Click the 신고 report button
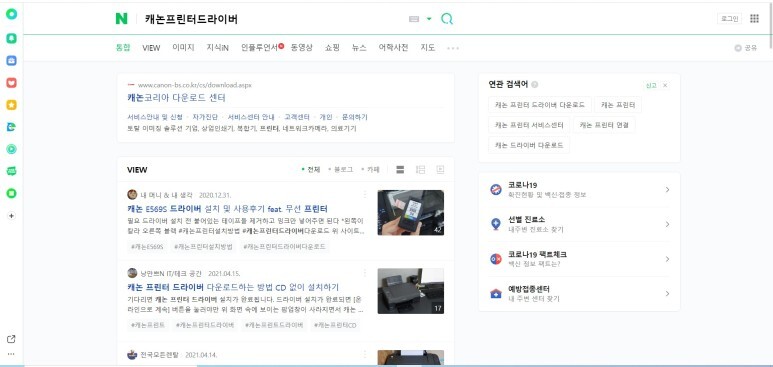 tap(651, 85)
